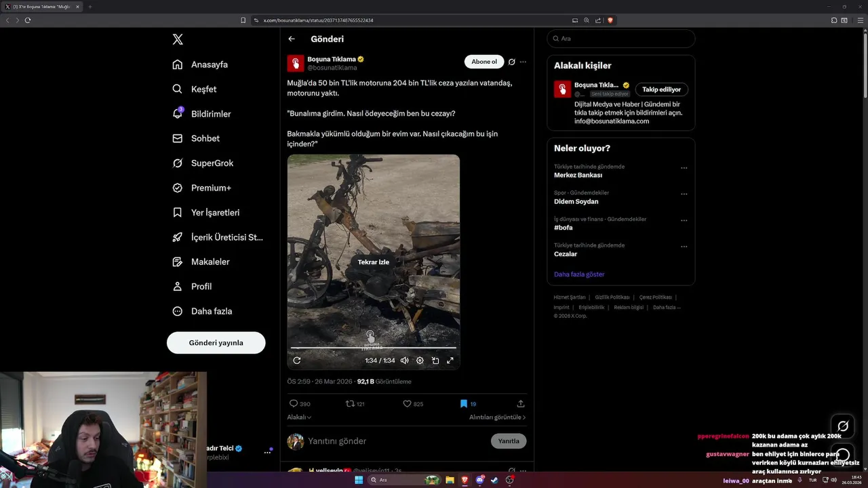Open Didem Soydan trend options dots
This screenshot has width=868, height=488.
(684, 194)
